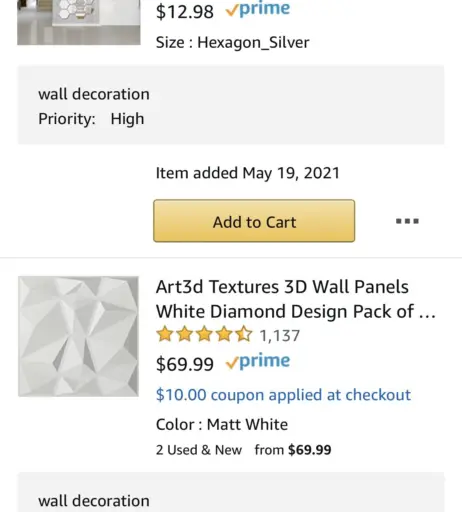Click the $10.00 coupon applied at checkout link

click(x=283, y=395)
